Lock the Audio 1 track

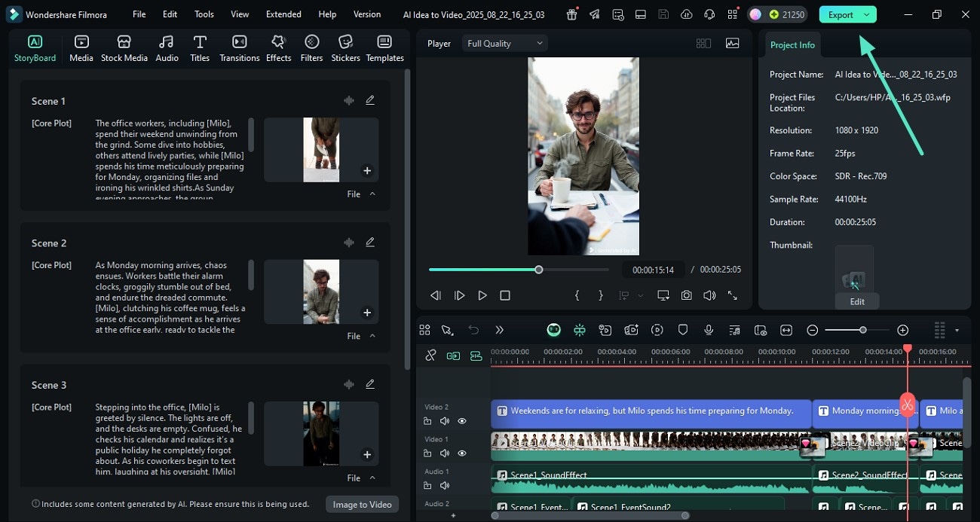[x=427, y=485]
